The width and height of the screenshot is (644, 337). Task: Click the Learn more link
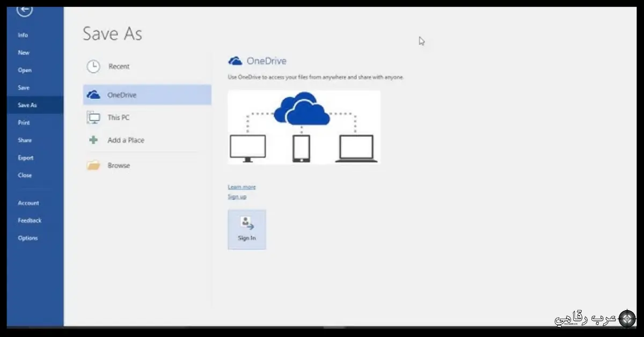[241, 187]
